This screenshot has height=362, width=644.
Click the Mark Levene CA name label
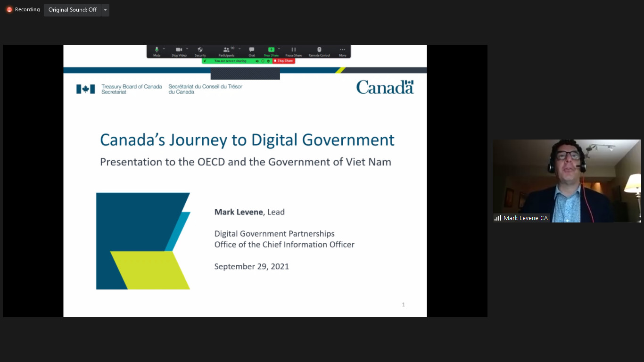pos(526,218)
